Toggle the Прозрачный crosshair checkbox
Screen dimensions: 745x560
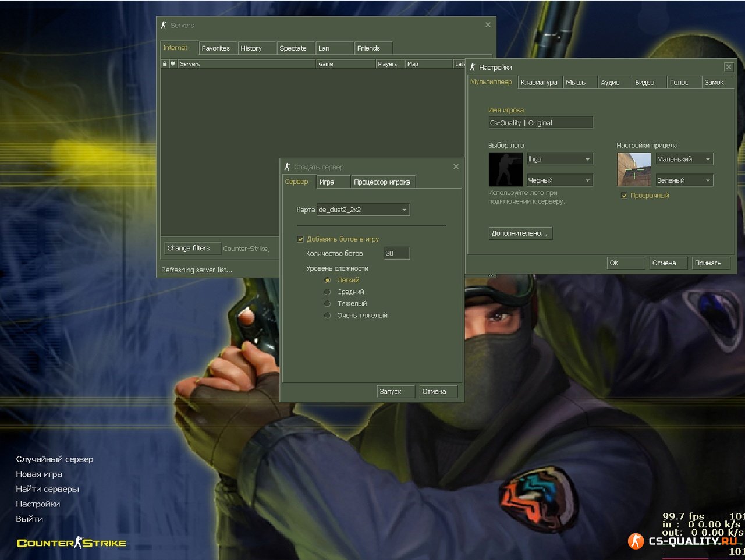point(624,196)
